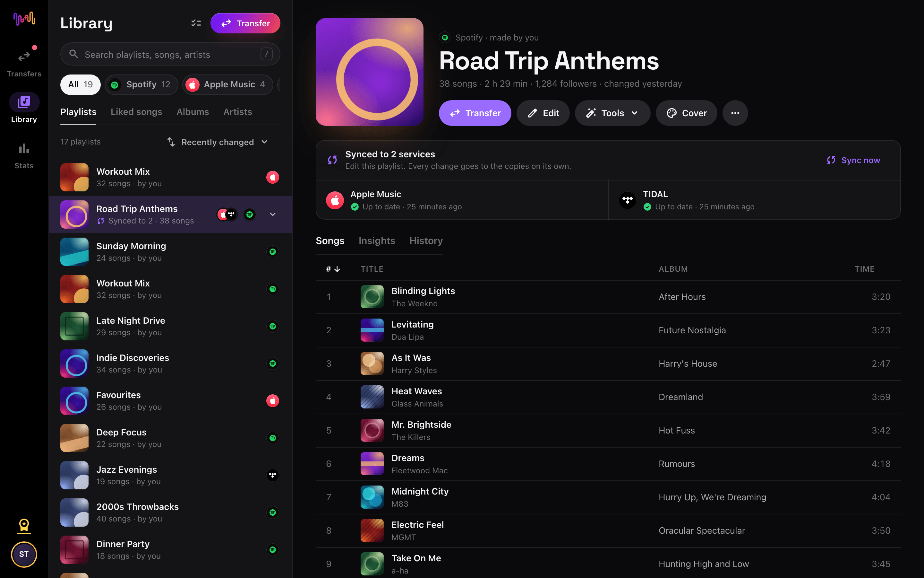Open the premium badge icon above avatar

click(24, 526)
